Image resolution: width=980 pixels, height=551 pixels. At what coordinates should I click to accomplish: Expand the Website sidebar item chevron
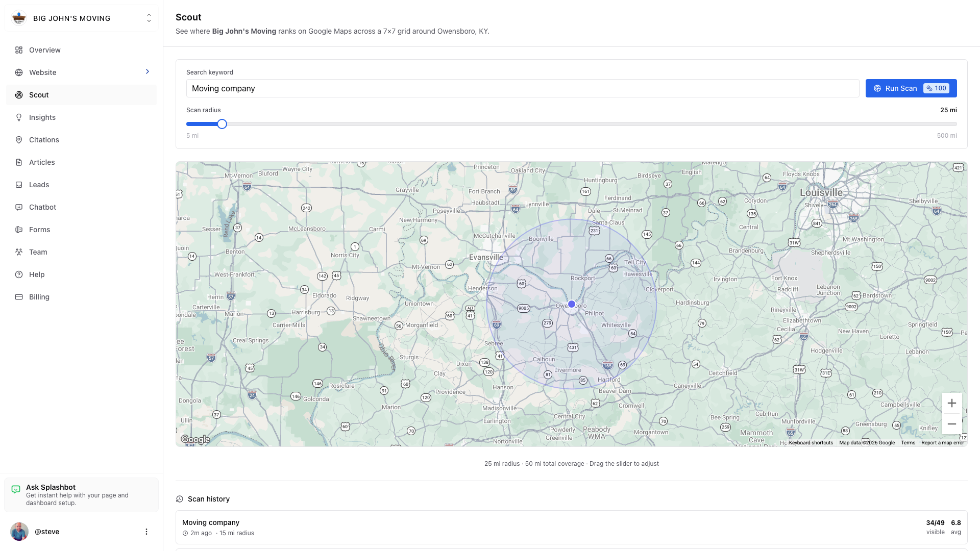pyautogui.click(x=147, y=72)
